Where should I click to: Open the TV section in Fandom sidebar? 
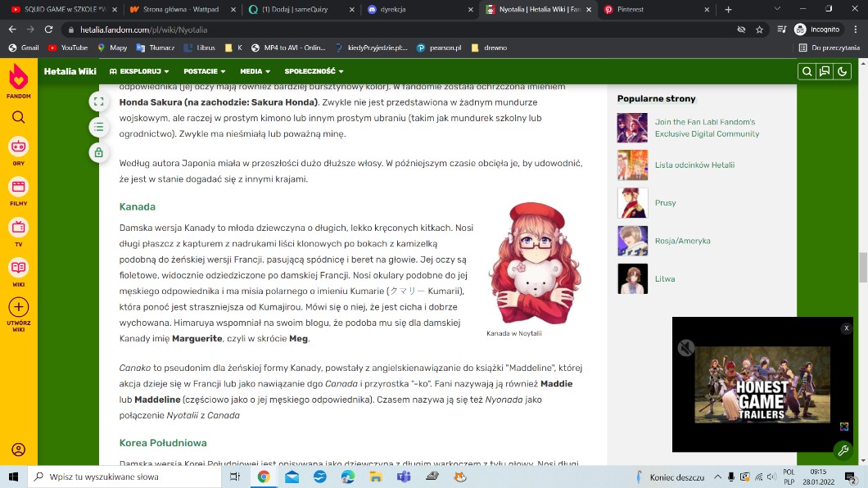coord(18,228)
